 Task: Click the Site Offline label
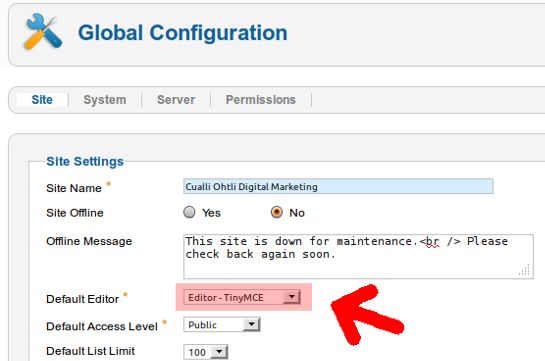point(75,213)
